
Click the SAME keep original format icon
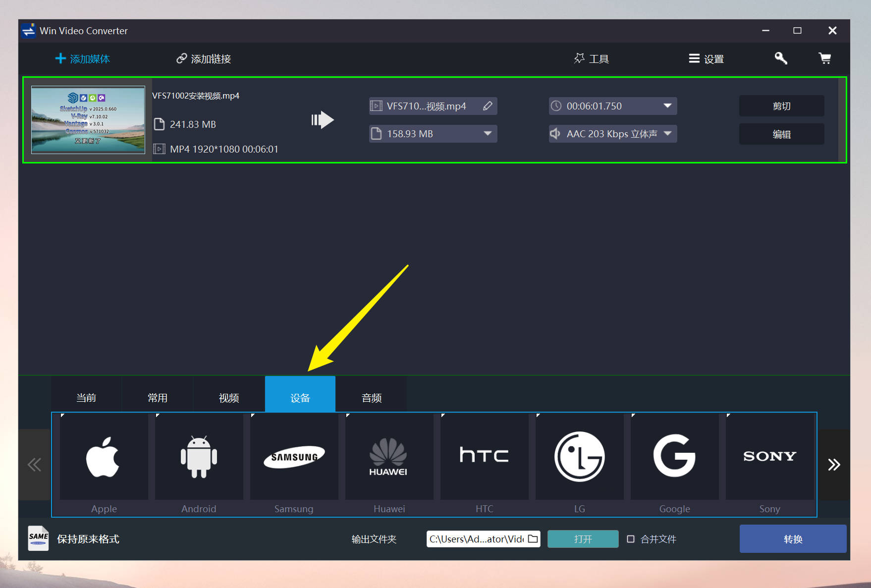click(x=38, y=538)
